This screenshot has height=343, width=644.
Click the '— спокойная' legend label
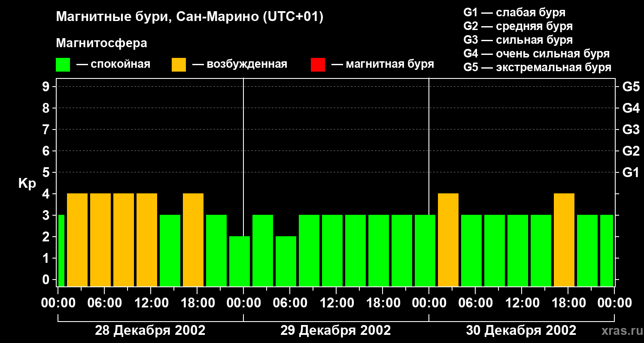113,65
